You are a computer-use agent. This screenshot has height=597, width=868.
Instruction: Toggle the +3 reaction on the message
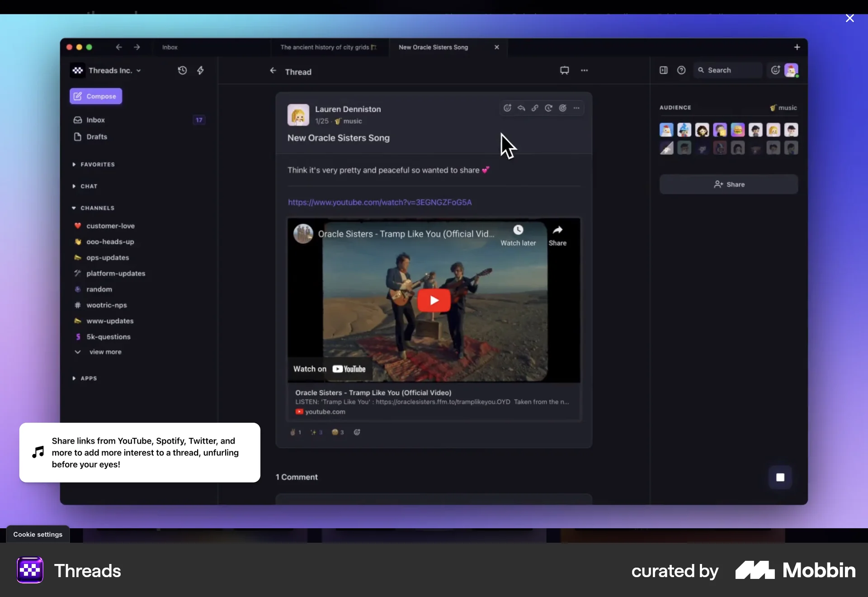point(316,432)
